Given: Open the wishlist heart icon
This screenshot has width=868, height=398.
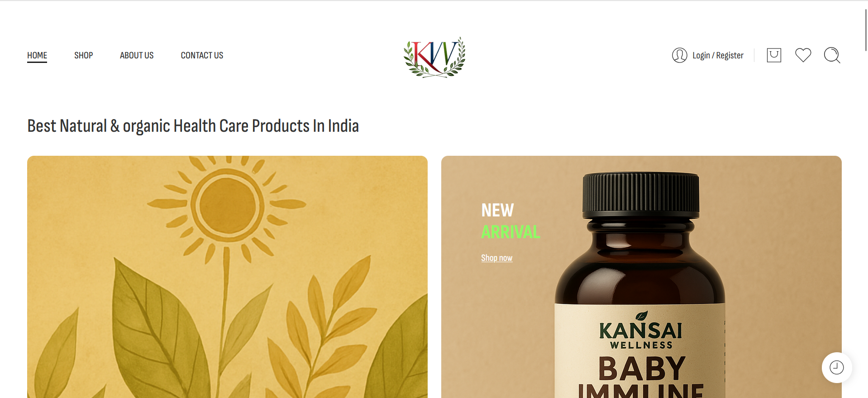Looking at the screenshot, I should 803,55.
